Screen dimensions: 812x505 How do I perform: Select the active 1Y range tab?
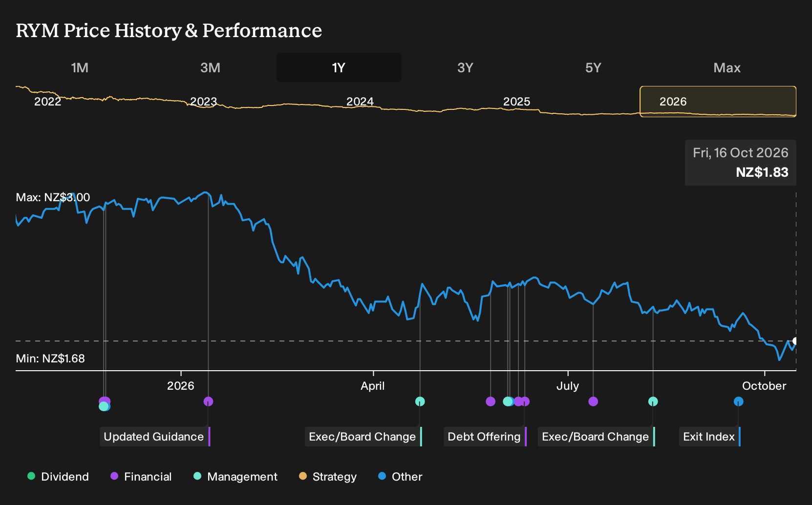pyautogui.click(x=339, y=67)
